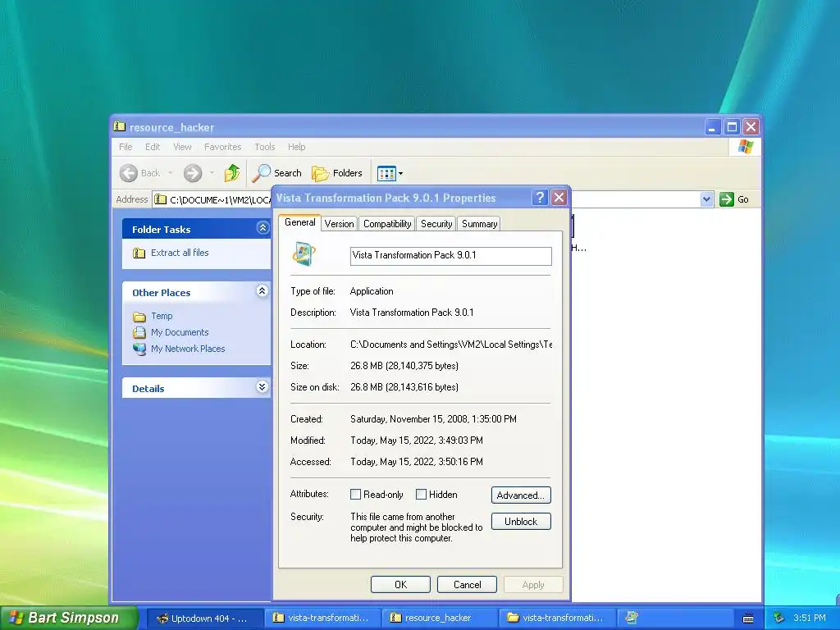Click Created date November 15, 2008
Image resolution: width=840 pixels, height=630 pixels.
click(433, 419)
